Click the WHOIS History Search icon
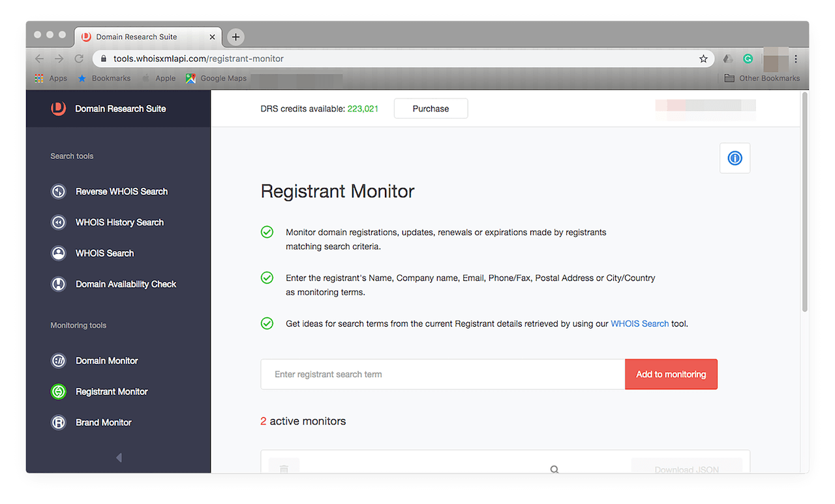This screenshot has width=835, height=504. point(59,222)
